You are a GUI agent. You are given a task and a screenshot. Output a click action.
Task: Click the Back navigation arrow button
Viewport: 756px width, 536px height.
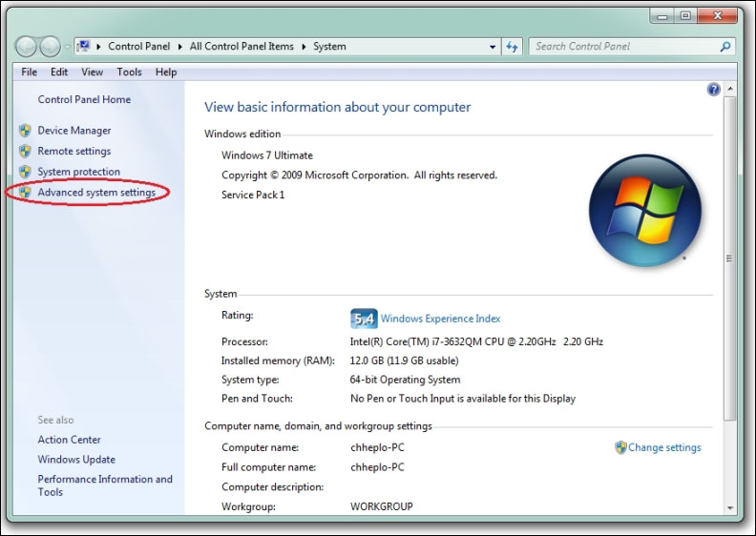(x=26, y=47)
